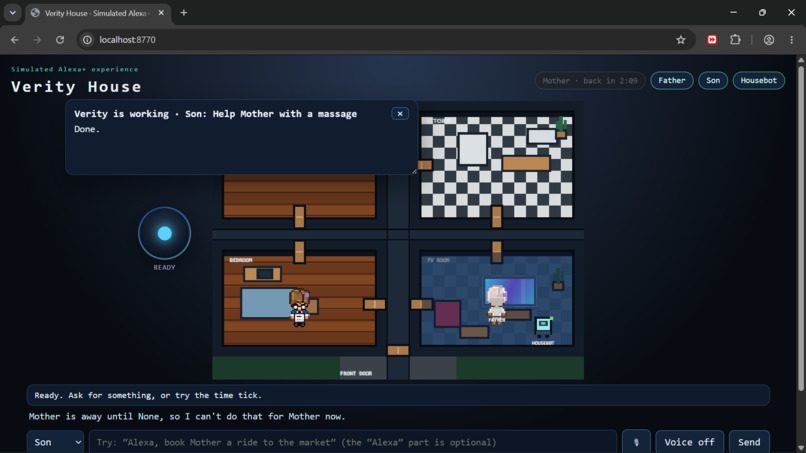Bookmark this page with the star icon

(681, 40)
